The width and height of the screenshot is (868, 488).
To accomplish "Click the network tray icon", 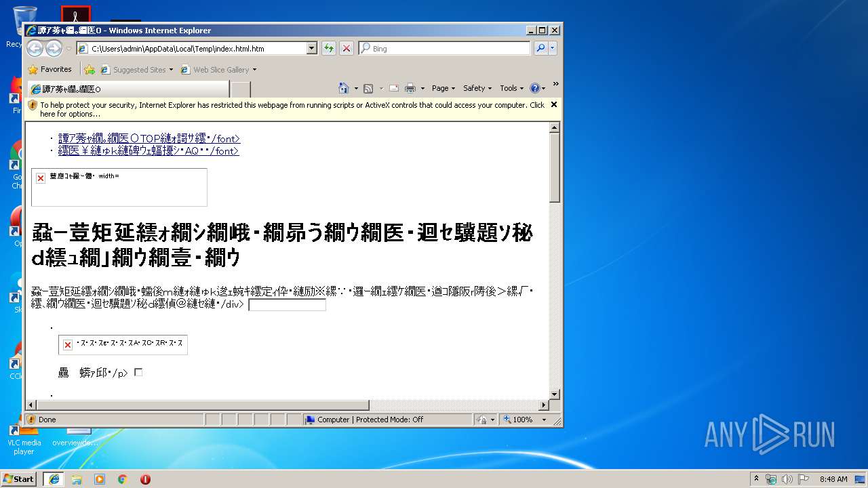I will tap(771, 479).
